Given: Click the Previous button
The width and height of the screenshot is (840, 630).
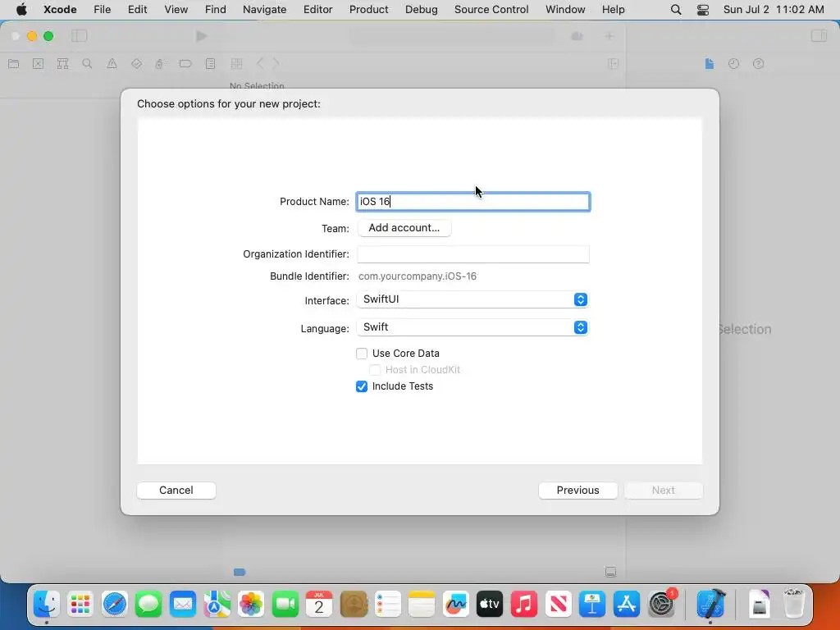Looking at the screenshot, I should click(577, 491).
